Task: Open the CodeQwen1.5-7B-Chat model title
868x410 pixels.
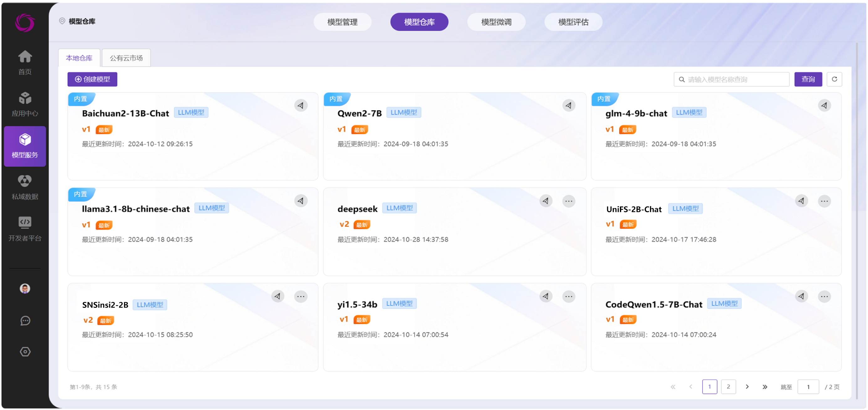Action: [654, 304]
